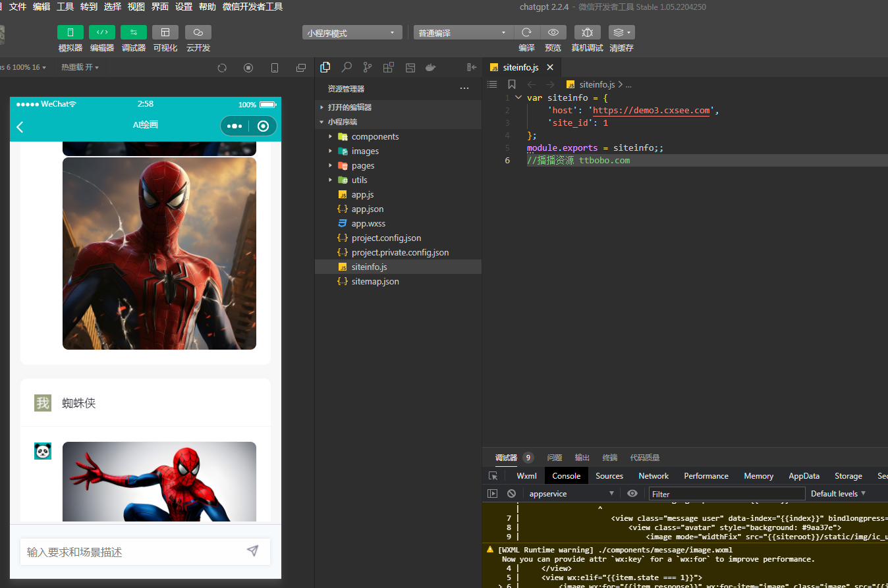Open the search icon in sidebar
This screenshot has height=588, width=888.
tap(347, 67)
